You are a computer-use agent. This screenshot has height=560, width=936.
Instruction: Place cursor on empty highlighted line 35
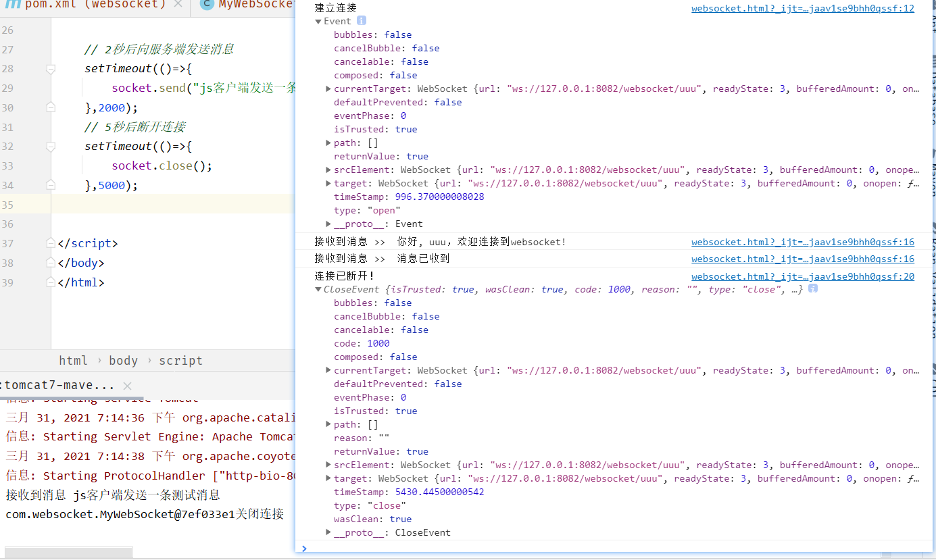(x=173, y=204)
